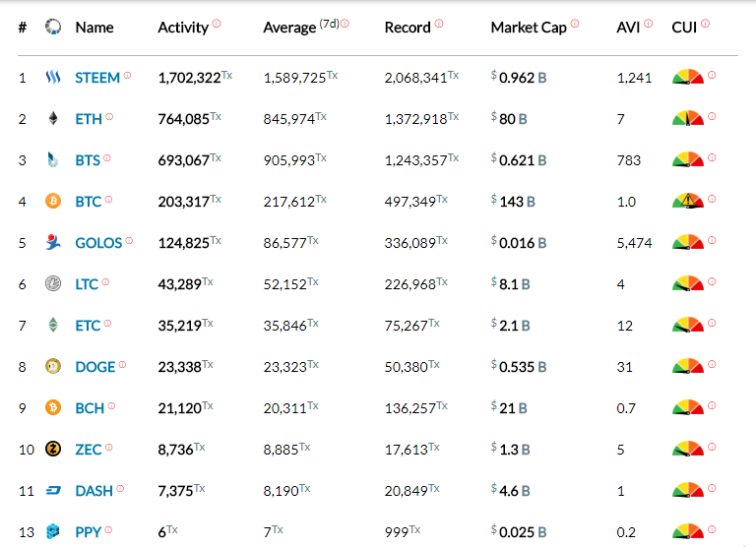
Task: Click the ETC green logo icon
Action: point(53,325)
